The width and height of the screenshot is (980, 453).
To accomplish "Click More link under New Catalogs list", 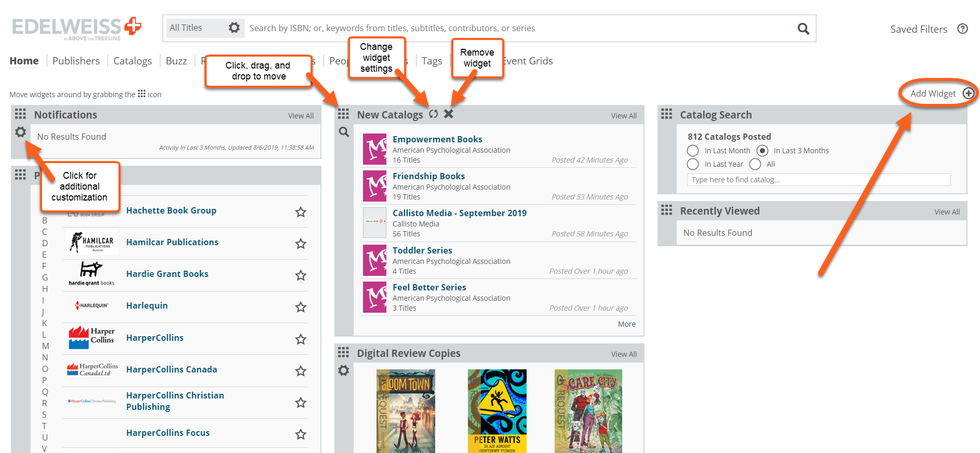I will [x=626, y=324].
